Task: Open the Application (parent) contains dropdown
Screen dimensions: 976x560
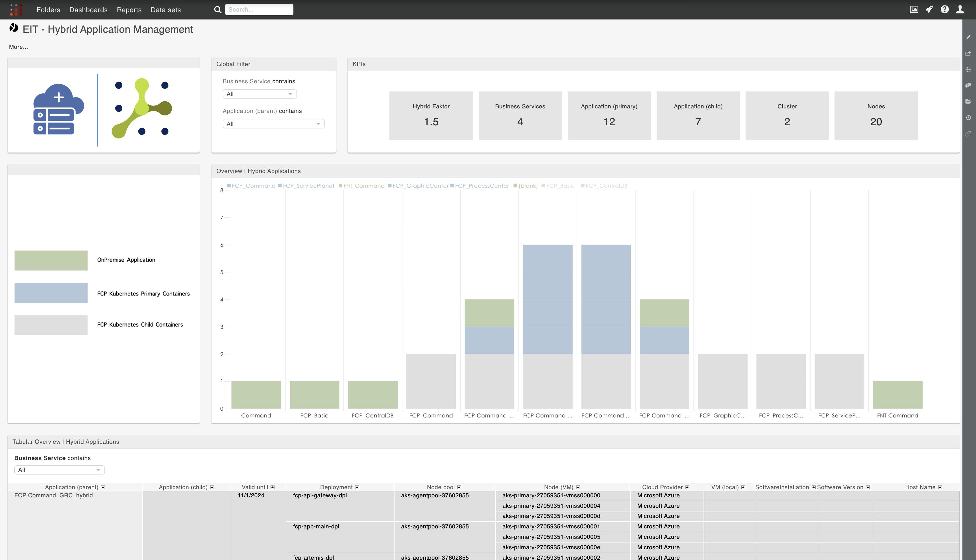Action: point(274,123)
